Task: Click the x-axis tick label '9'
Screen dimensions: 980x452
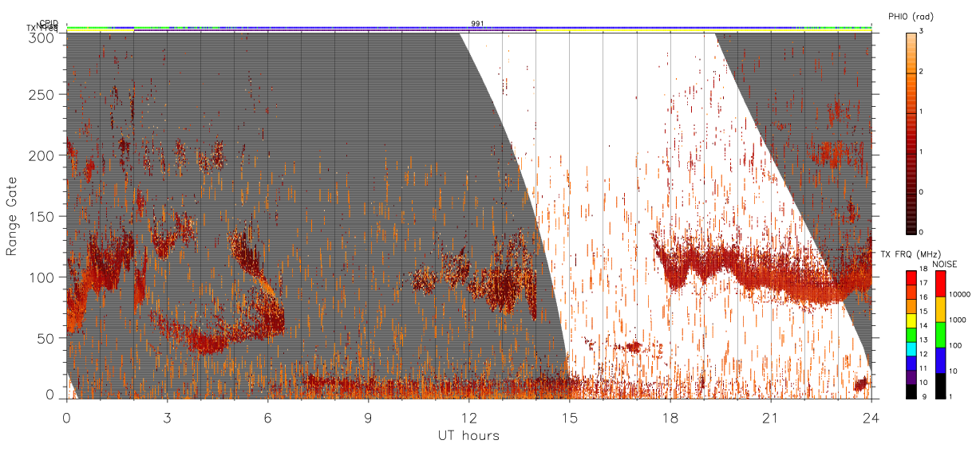Action: [368, 417]
